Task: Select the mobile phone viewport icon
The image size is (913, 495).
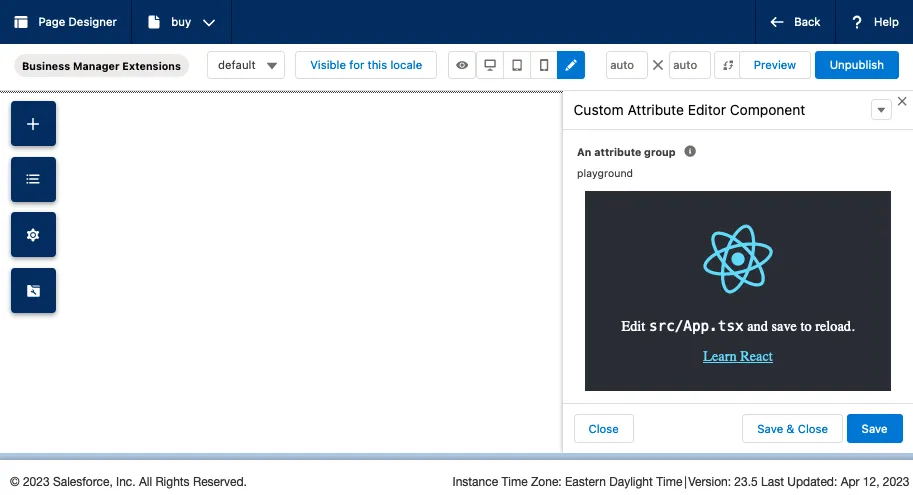Action: 544,65
